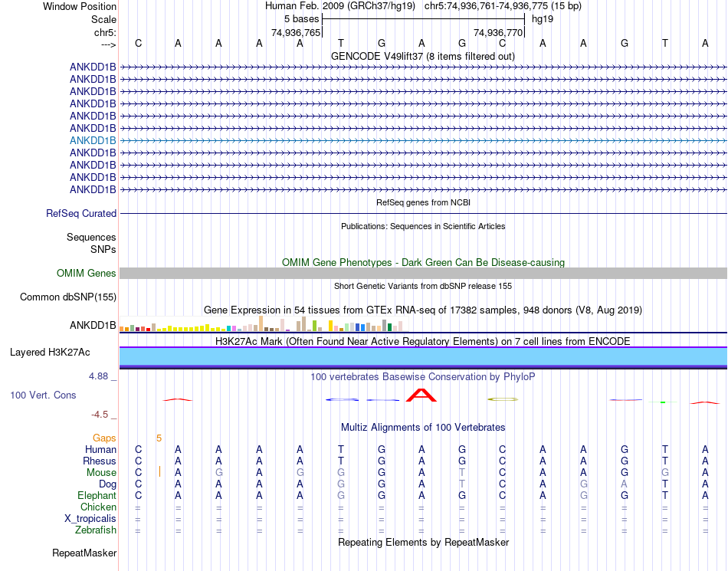The image size is (728, 571).
Task: Select the Elephant species row label
Action: pyautogui.click(x=97, y=495)
